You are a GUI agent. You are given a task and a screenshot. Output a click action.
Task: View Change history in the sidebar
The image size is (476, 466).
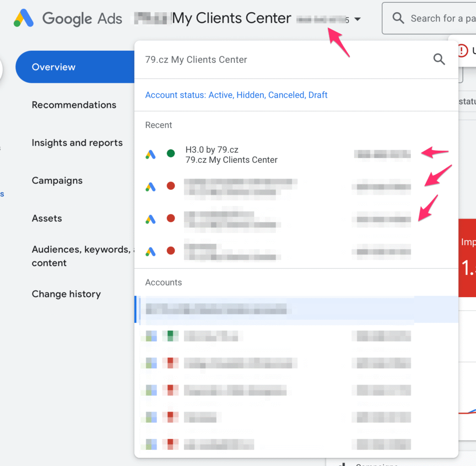click(x=66, y=294)
